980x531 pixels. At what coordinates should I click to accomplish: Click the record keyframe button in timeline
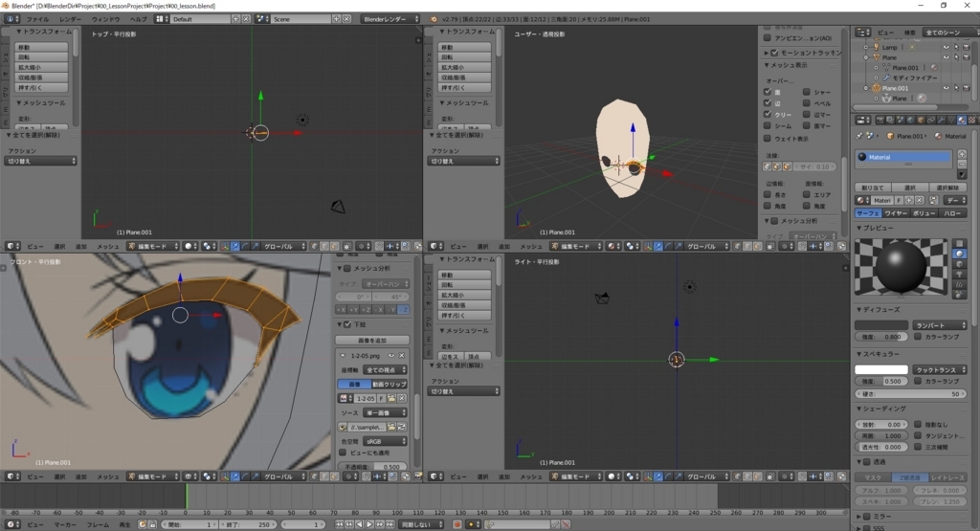pos(457,524)
